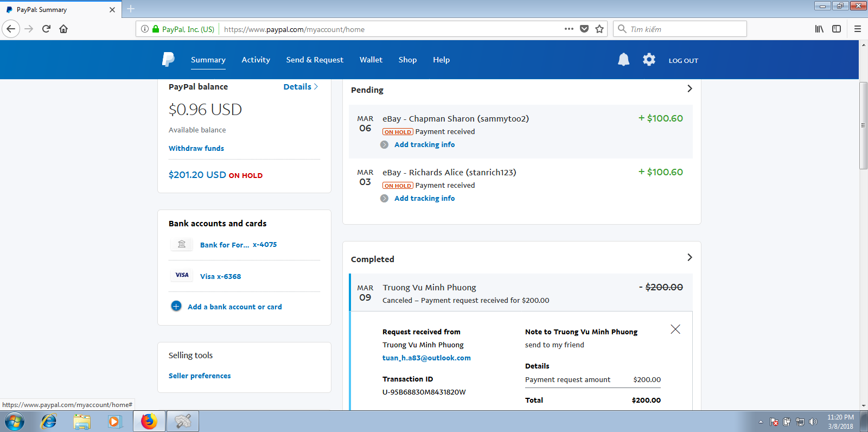Click the PayPal logo in header
The height and width of the screenshot is (432, 868).
168,59
